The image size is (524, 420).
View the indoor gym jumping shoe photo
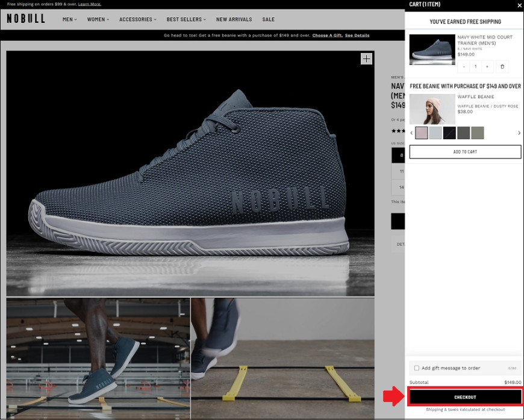pos(98,358)
